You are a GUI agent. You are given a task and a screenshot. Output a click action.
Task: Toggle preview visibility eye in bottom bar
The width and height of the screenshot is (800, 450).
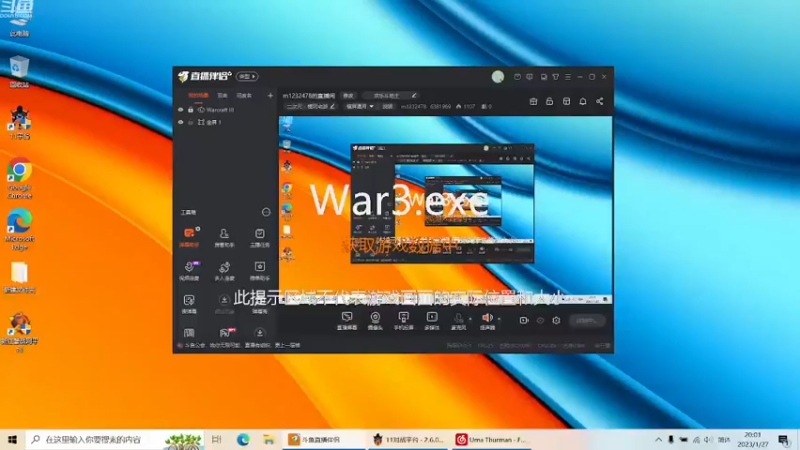(x=540, y=320)
